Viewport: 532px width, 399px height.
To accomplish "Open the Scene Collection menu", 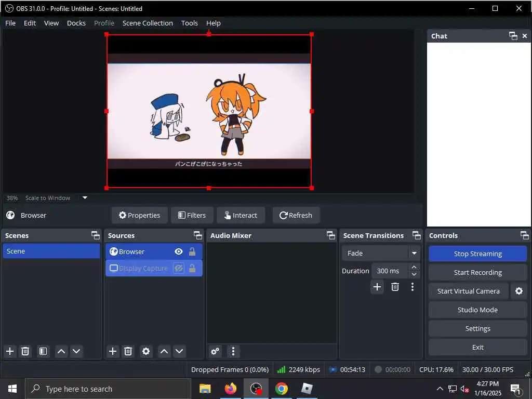I will point(148,23).
